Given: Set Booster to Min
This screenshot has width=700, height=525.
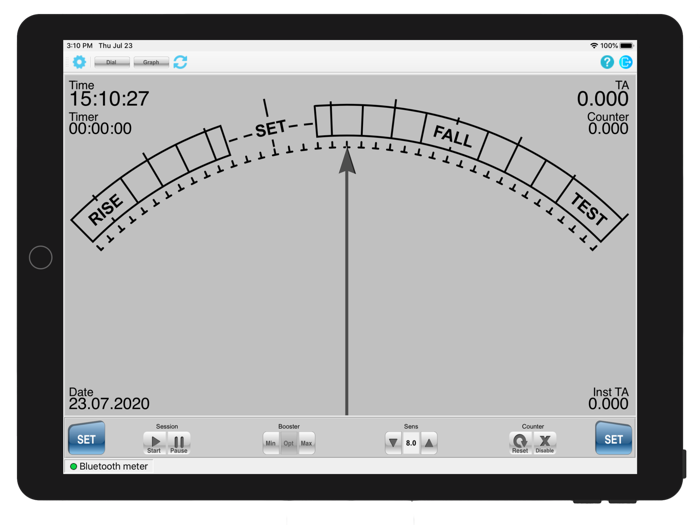Looking at the screenshot, I should pos(271,443).
